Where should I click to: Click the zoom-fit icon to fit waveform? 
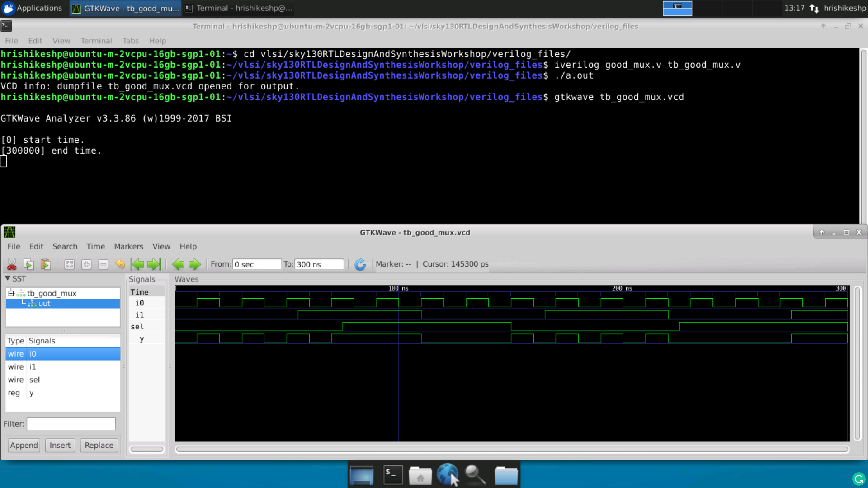(69, 264)
